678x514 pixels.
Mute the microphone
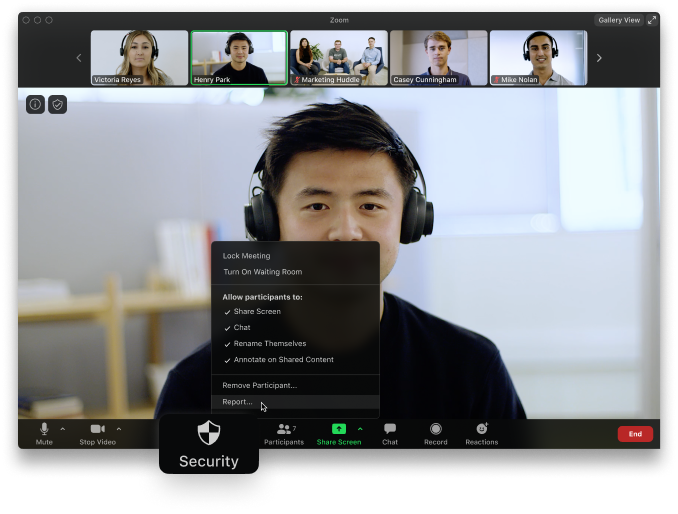pos(44,434)
